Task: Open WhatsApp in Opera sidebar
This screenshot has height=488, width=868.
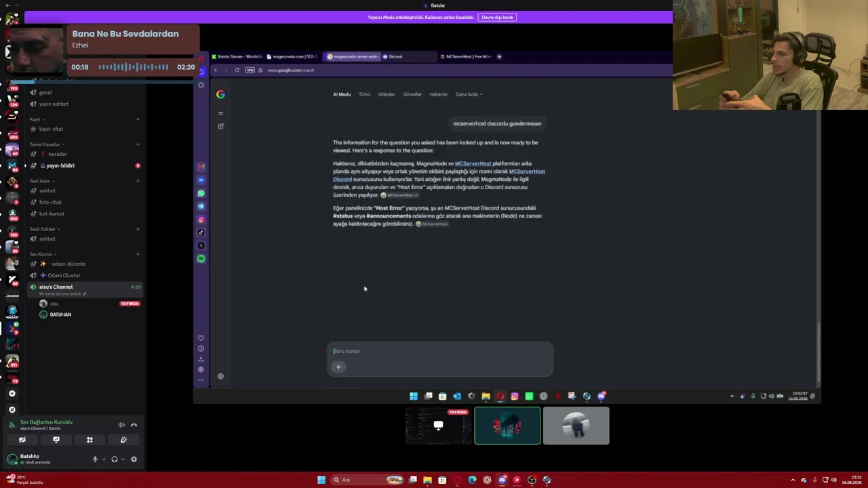Action: [x=201, y=193]
